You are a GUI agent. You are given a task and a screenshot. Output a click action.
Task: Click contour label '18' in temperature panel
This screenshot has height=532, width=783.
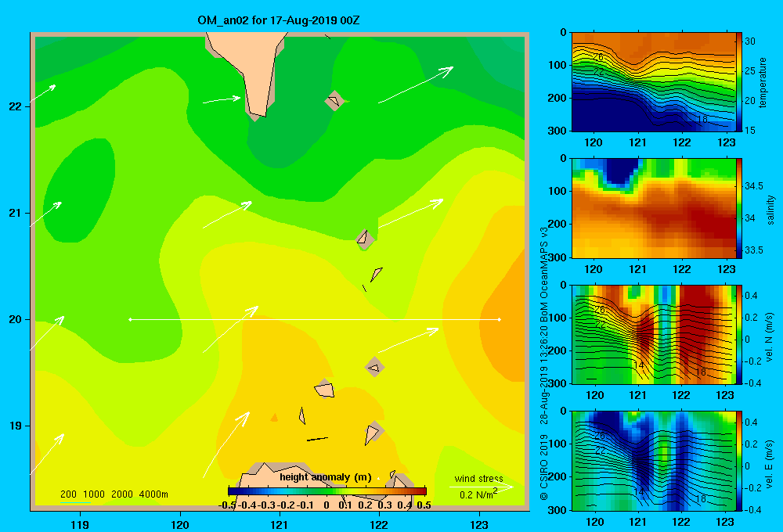702,119
